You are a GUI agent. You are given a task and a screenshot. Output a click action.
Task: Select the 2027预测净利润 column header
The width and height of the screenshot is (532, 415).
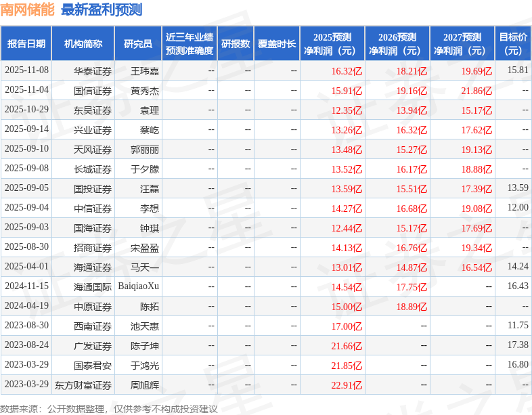point(462,44)
